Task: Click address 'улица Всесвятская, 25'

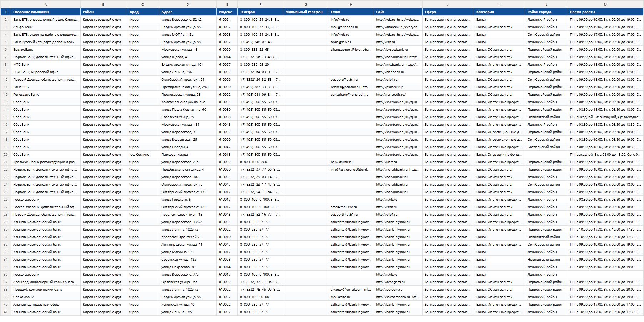Action: tap(188, 140)
